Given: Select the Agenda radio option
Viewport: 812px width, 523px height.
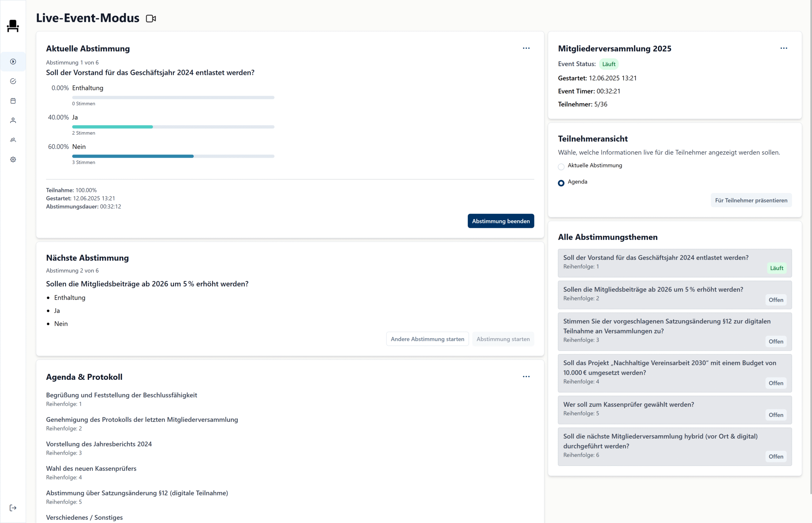Looking at the screenshot, I should coord(561,183).
